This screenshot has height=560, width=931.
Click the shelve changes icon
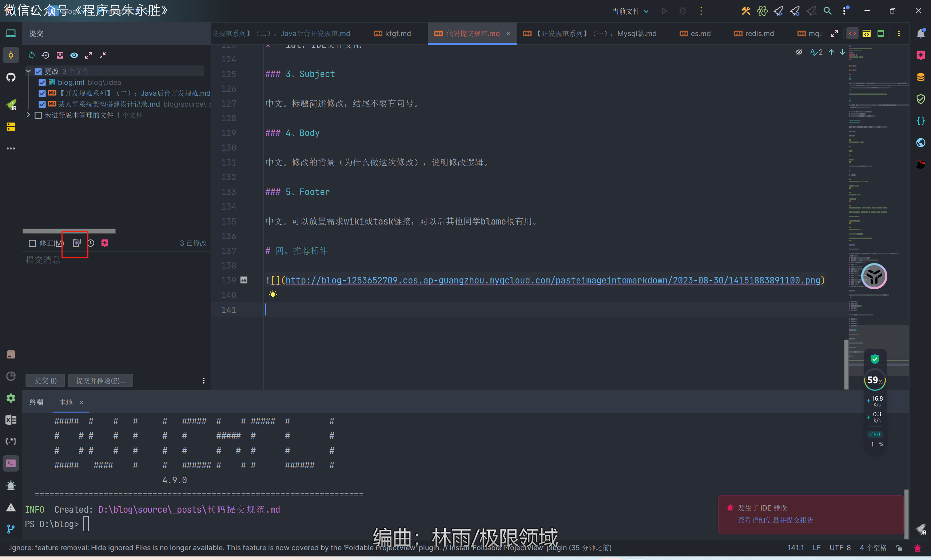click(x=60, y=55)
